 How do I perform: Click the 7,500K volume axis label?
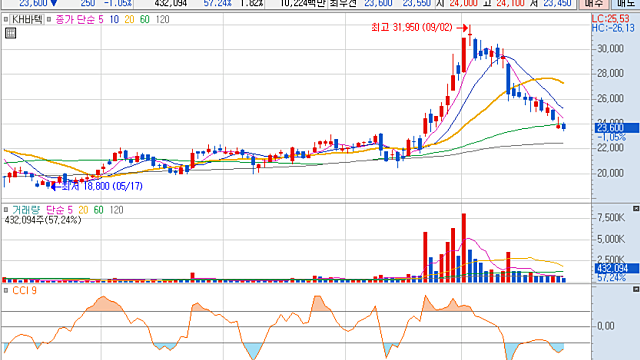(611, 218)
